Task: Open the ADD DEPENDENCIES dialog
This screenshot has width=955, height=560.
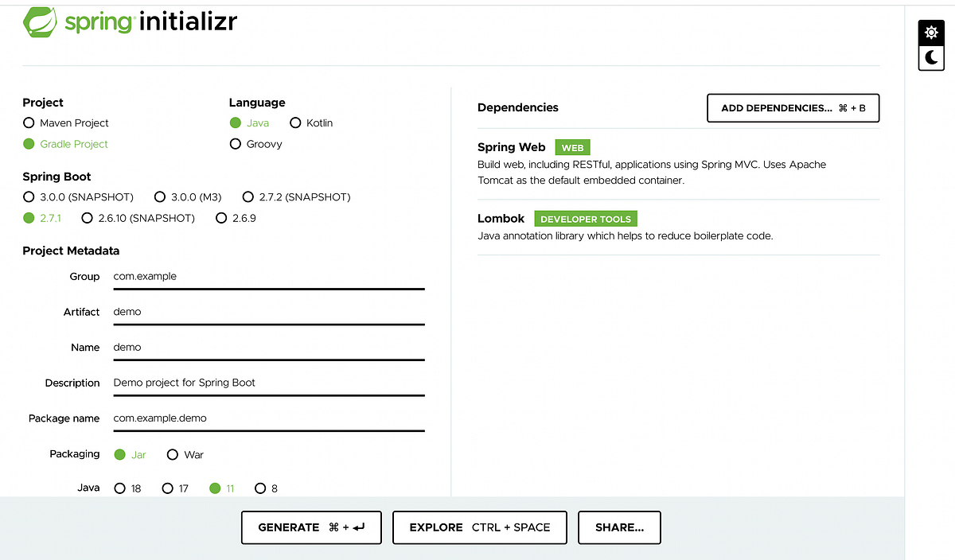Action: [792, 108]
